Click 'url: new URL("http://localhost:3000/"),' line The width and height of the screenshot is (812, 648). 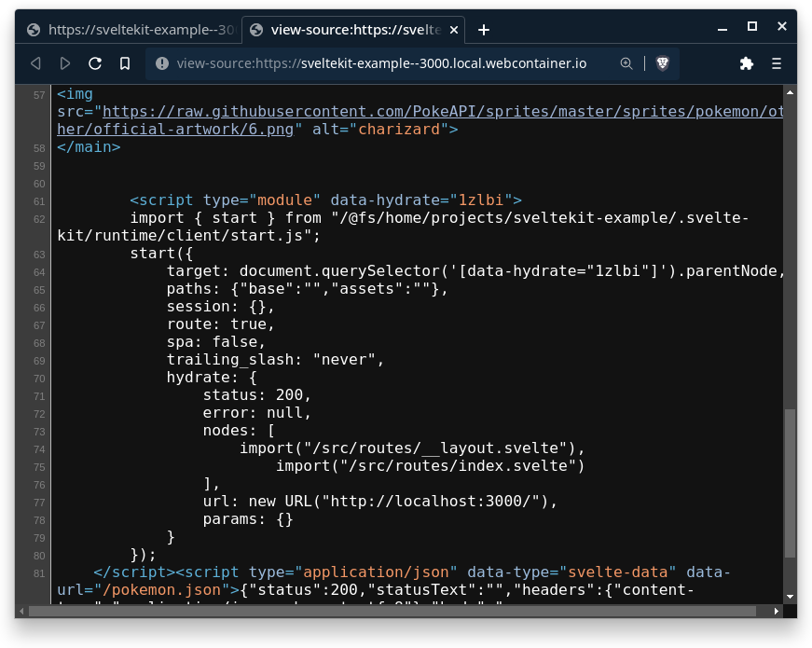click(380, 501)
